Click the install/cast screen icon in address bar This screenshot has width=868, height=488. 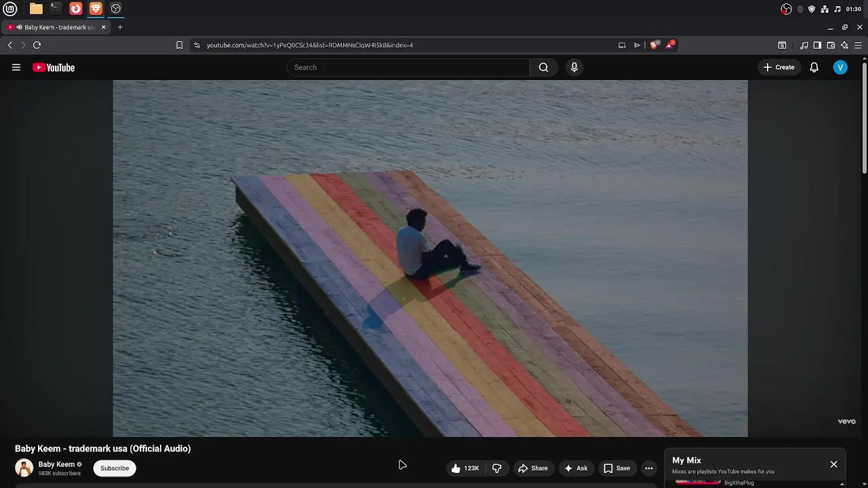point(622,45)
